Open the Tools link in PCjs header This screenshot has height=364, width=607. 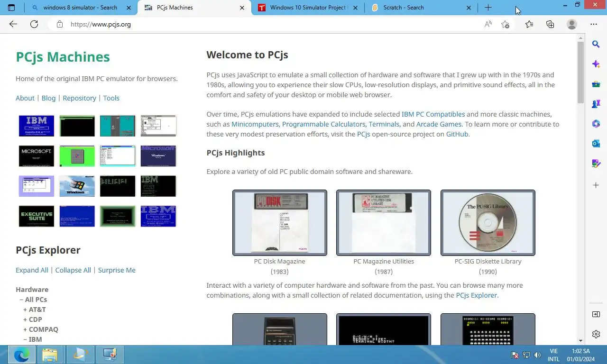click(111, 98)
